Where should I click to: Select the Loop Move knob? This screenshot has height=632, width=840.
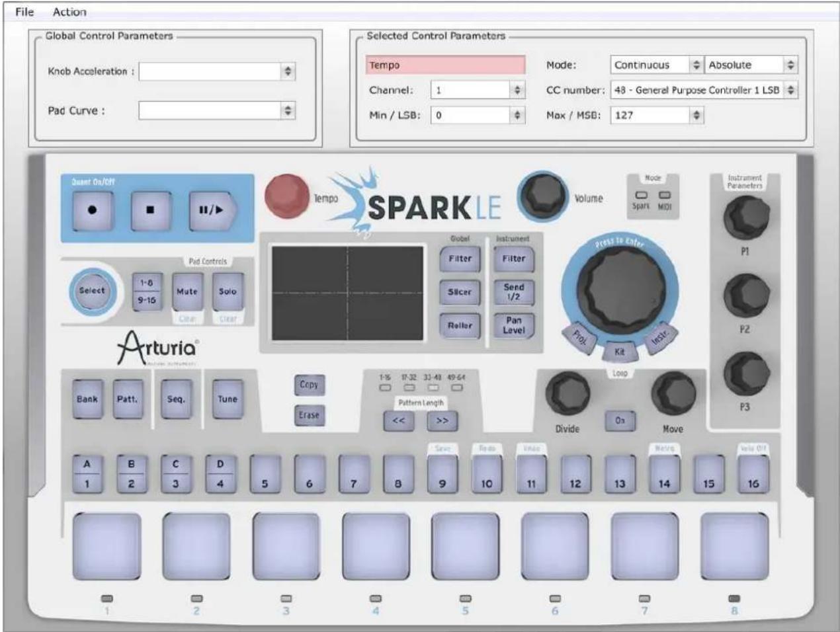pos(673,394)
